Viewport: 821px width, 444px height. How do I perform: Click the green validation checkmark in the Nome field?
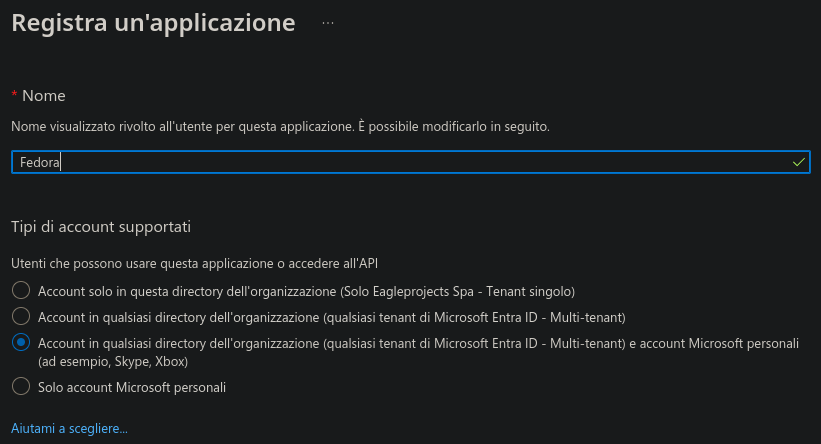pos(798,161)
